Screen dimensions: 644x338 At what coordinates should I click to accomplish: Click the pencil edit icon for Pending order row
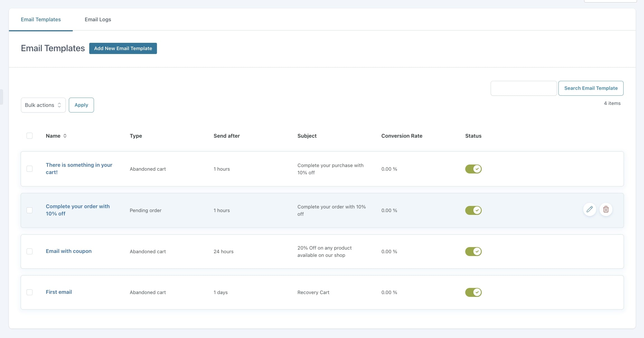pos(589,209)
